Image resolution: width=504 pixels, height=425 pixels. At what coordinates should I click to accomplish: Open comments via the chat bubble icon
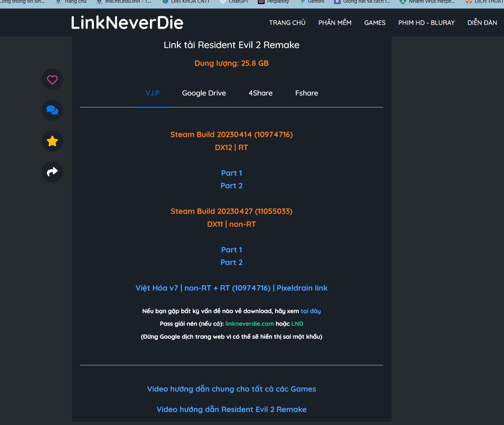point(52,110)
